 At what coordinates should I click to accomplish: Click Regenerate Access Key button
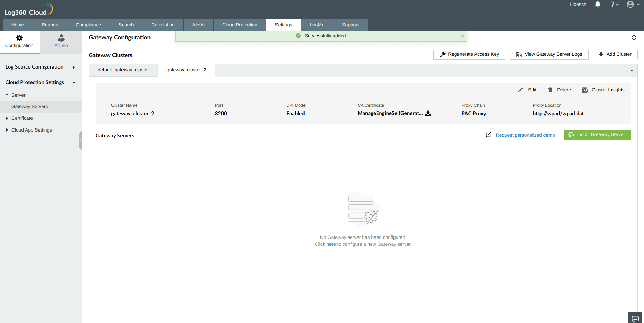tap(469, 54)
